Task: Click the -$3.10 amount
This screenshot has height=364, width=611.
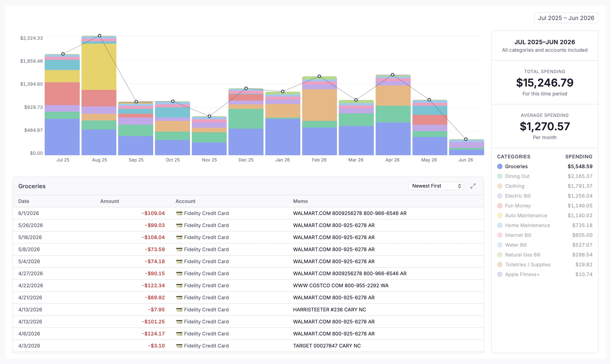Action: [156, 346]
